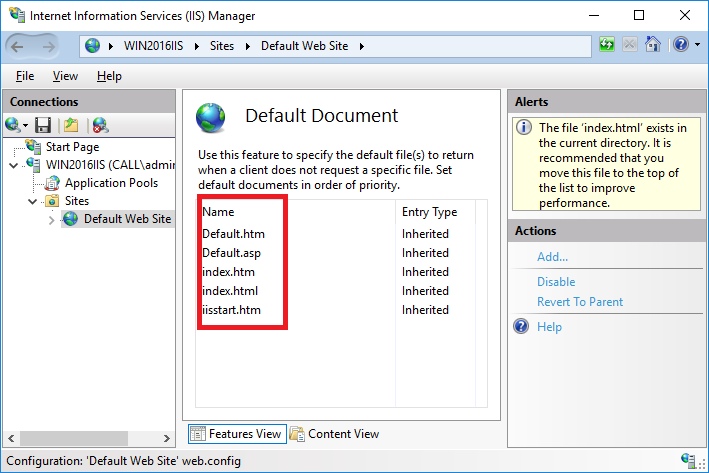Image resolution: width=709 pixels, height=473 pixels.
Task: Click the Help icon in Actions pane
Action: click(x=521, y=326)
